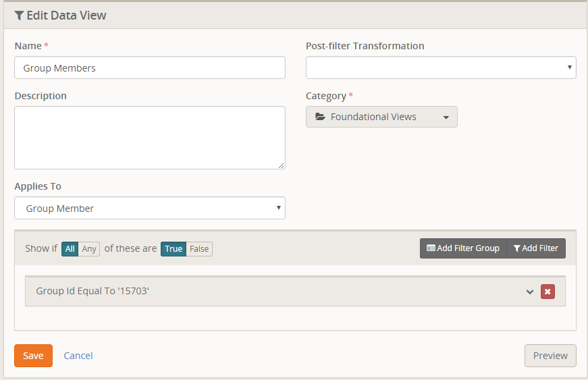Toggle filter match to All
The image size is (588, 380).
pos(70,249)
